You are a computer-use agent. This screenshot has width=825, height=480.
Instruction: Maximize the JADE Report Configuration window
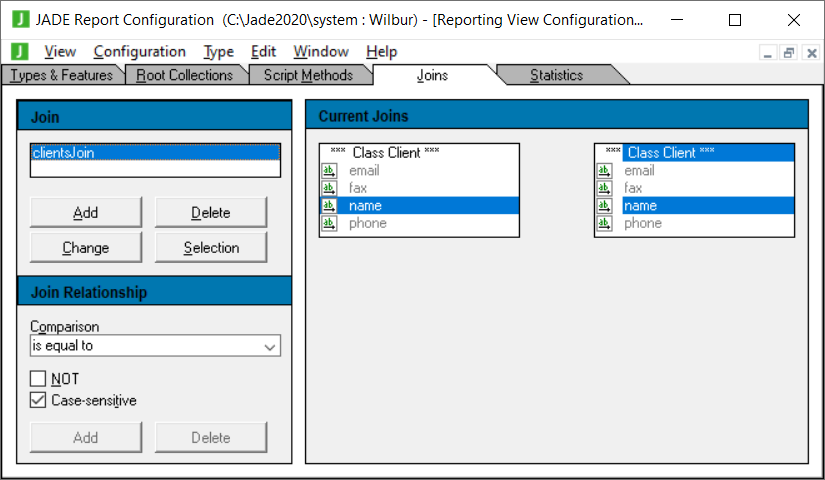click(735, 20)
